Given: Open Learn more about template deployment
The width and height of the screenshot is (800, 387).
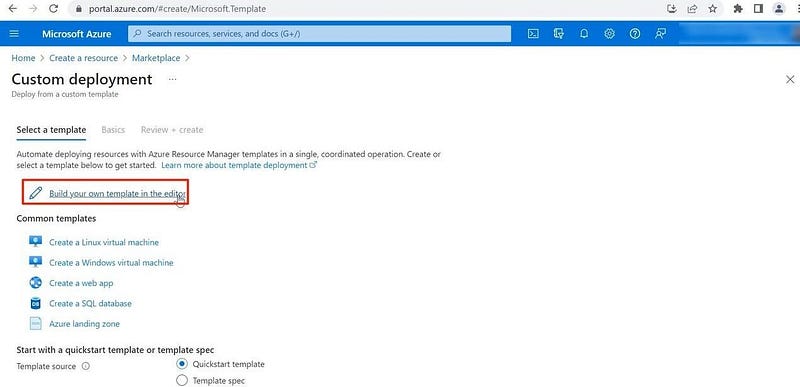Looking at the screenshot, I should [239, 165].
